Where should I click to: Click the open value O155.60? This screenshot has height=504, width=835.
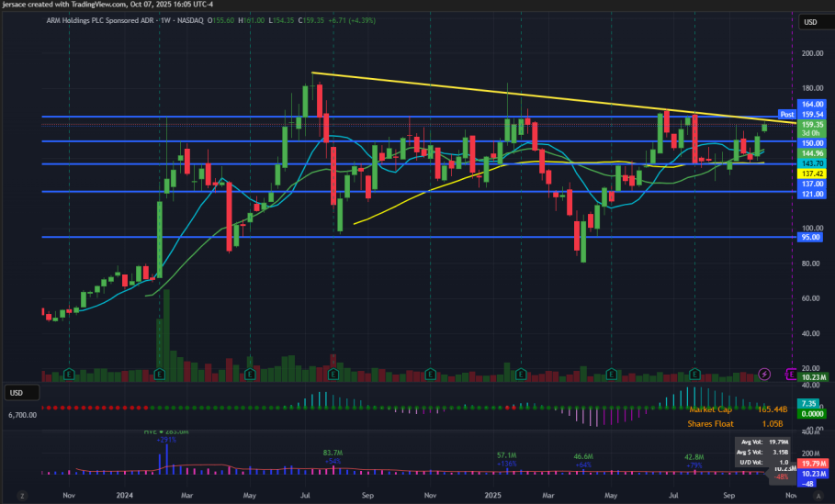coord(220,20)
